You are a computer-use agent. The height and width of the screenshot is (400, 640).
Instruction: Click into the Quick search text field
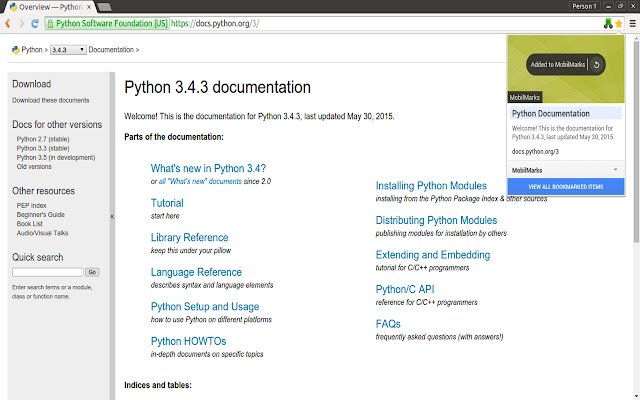[47, 272]
